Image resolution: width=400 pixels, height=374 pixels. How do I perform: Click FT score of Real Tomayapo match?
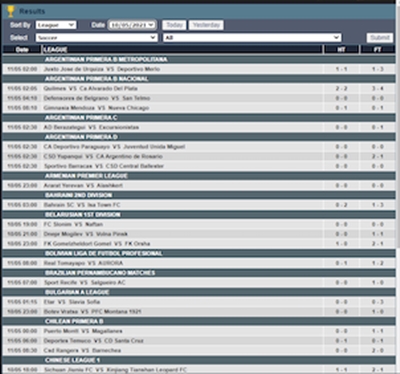tap(378, 263)
